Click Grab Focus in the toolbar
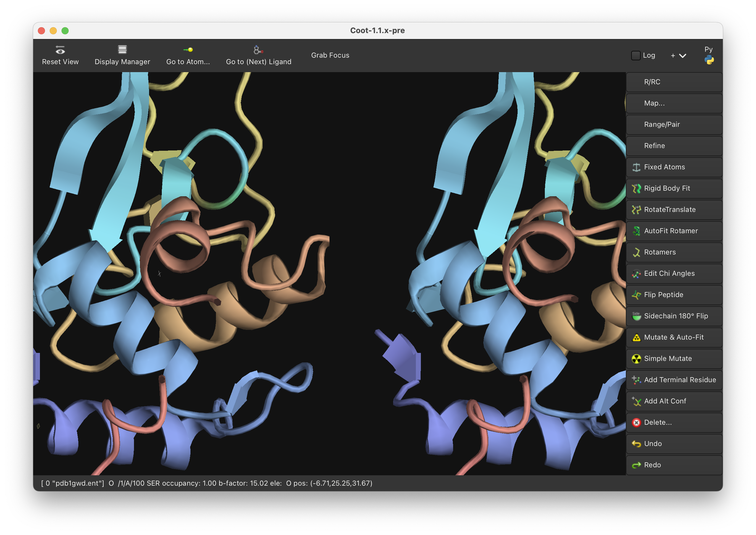756x535 pixels. point(330,55)
